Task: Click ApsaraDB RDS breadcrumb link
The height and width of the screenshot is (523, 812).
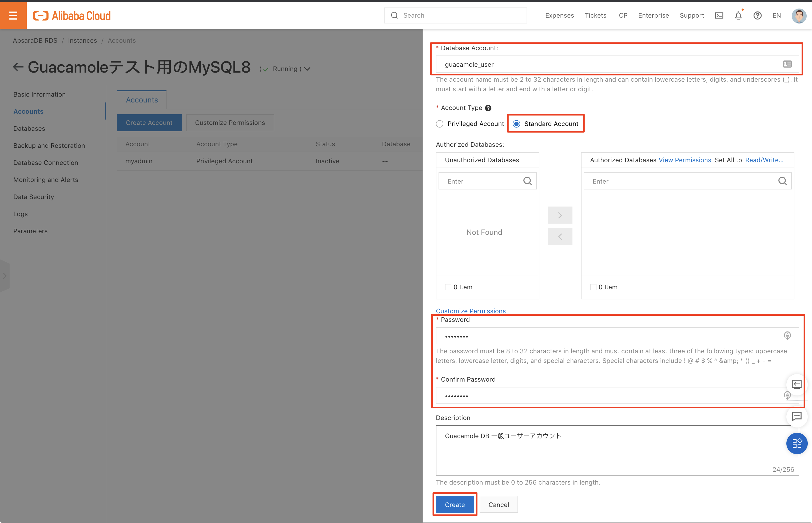Action: (x=35, y=40)
